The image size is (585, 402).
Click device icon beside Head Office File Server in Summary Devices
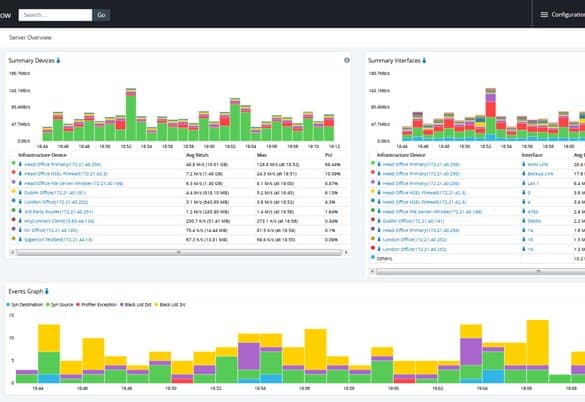coord(20,183)
